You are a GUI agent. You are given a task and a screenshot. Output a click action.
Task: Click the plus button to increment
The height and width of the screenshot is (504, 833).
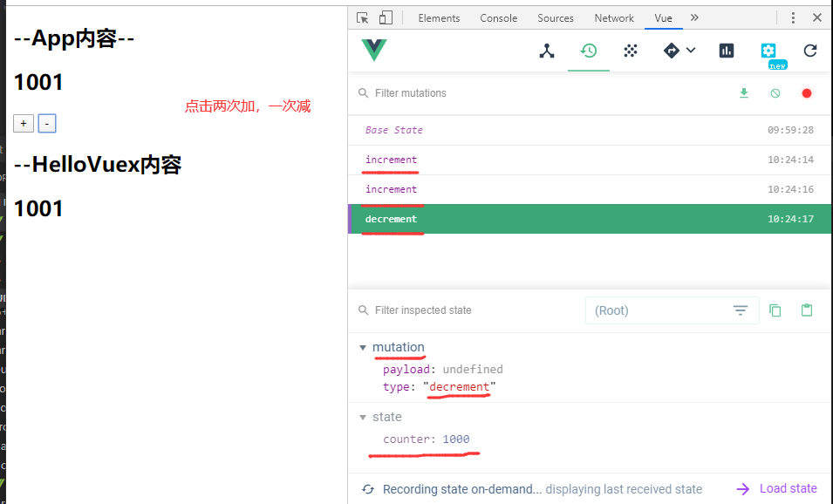(24, 124)
